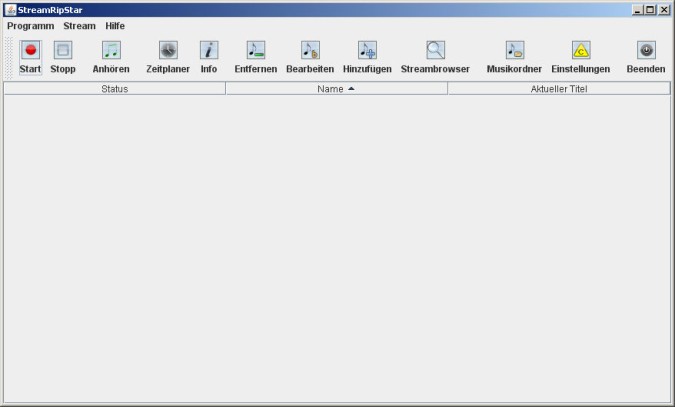Sort by the Status column header
The image size is (675, 407).
tap(115, 89)
